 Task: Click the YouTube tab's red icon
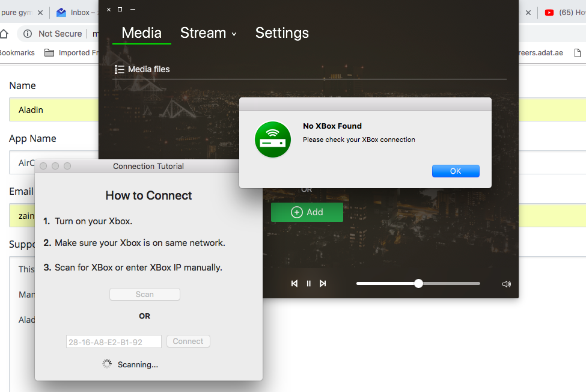pos(549,13)
